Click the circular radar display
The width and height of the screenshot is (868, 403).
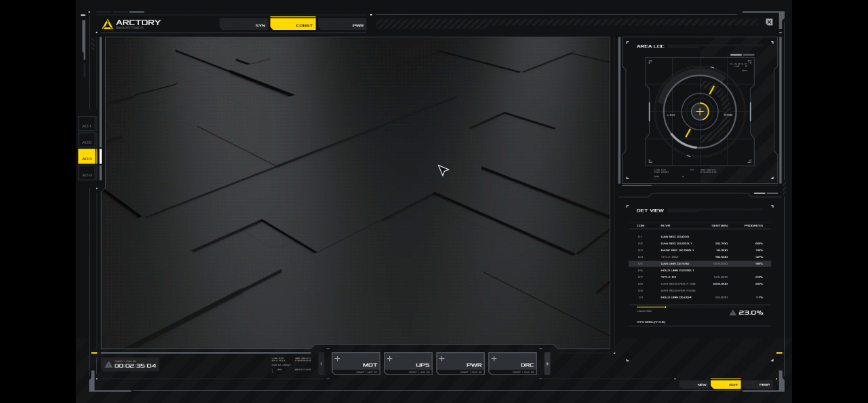pos(700,111)
